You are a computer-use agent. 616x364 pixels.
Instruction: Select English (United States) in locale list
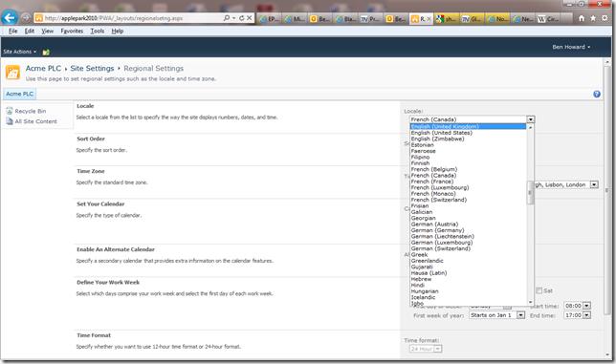click(x=468, y=133)
